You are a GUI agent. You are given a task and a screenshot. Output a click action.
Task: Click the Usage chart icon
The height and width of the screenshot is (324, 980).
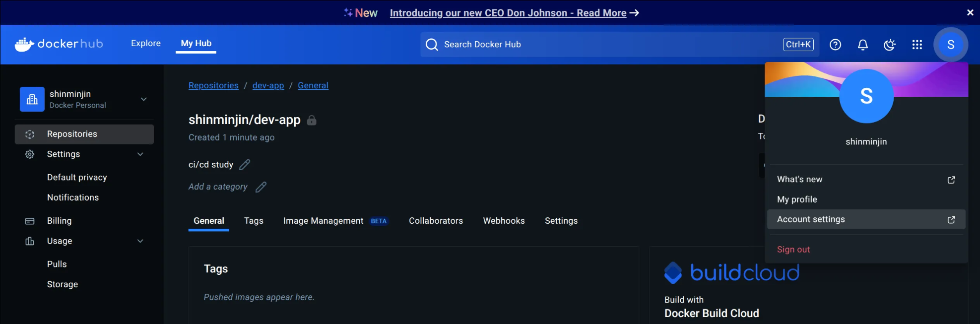click(30, 241)
